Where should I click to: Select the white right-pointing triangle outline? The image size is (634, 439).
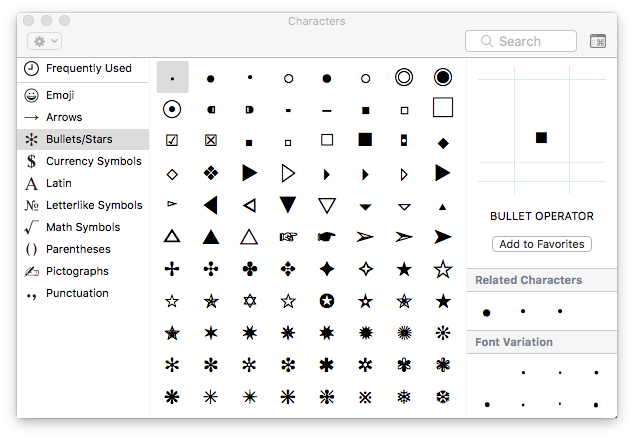point(288,173)
